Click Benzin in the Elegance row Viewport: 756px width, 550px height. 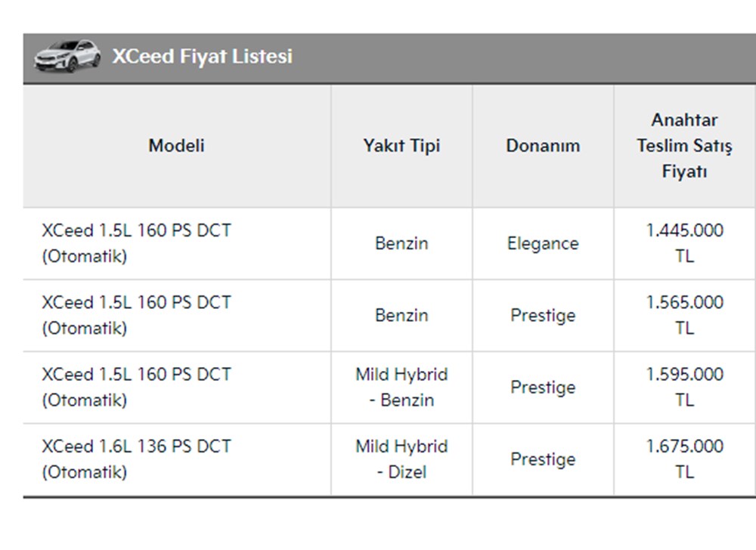[401, 243]
